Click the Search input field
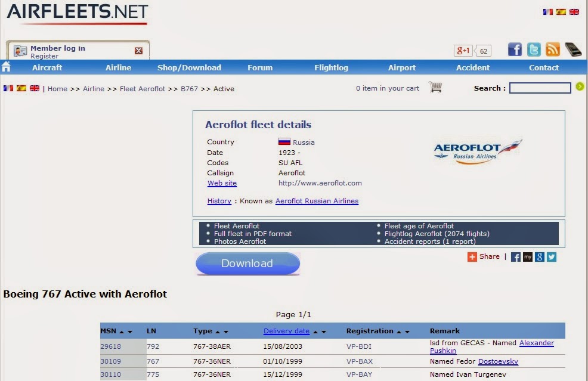 click(540, 88)
